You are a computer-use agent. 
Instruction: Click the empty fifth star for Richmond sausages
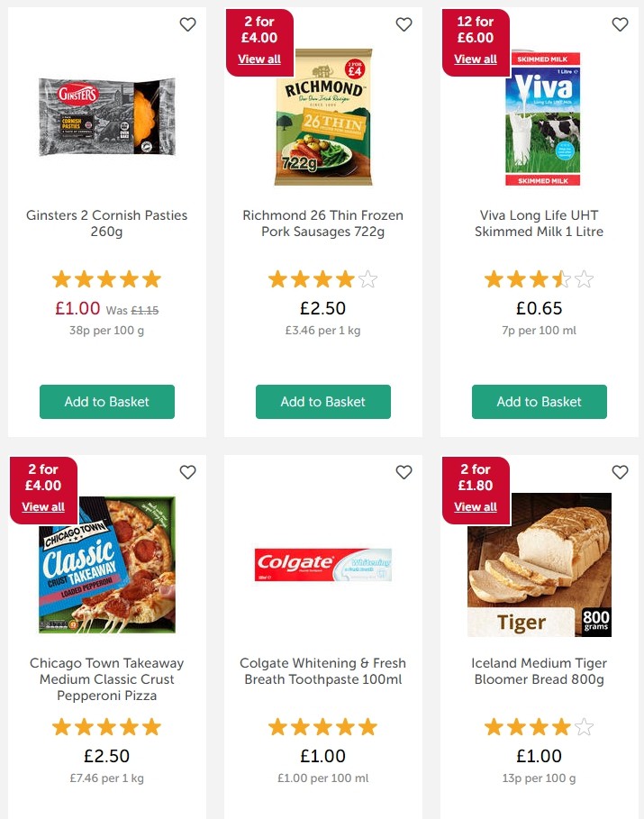pos(368,279)
